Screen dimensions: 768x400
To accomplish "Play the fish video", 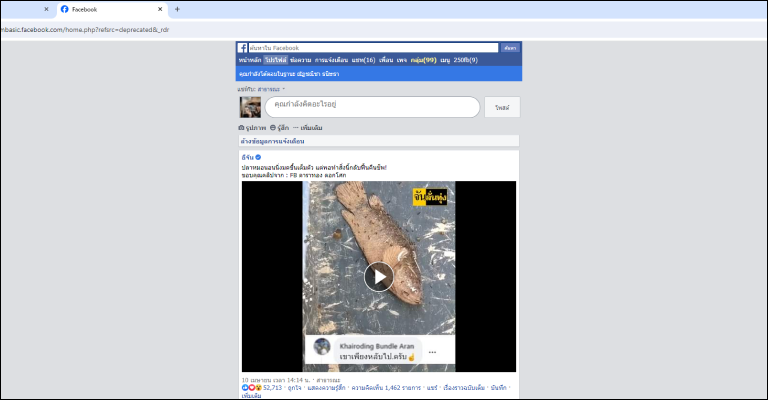I will 379,277.
